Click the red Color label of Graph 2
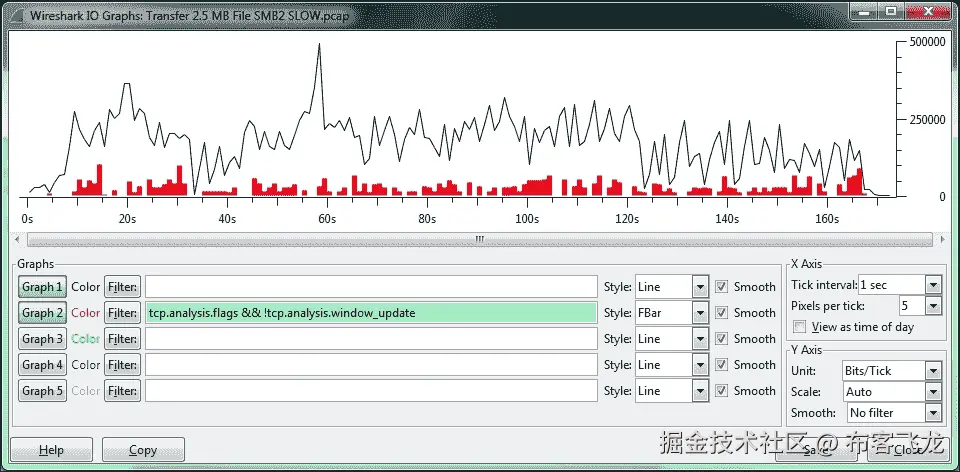 [x=86, y=313]
